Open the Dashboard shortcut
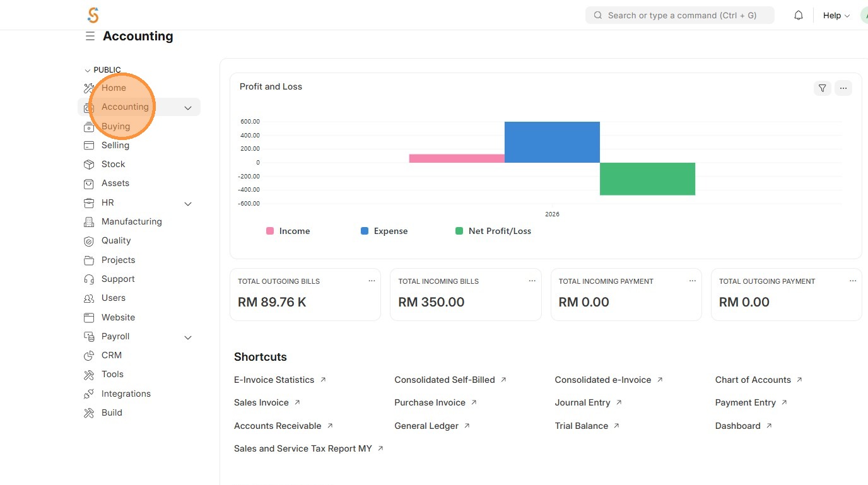Screen dimensions: 868x485 (744, 426)
